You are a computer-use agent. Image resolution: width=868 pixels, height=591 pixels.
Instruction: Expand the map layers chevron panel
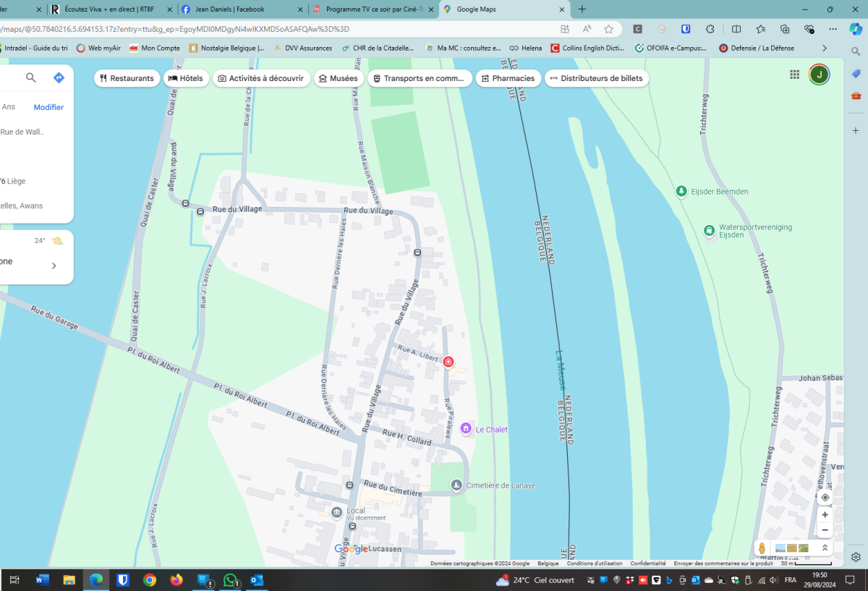point(825,548)
